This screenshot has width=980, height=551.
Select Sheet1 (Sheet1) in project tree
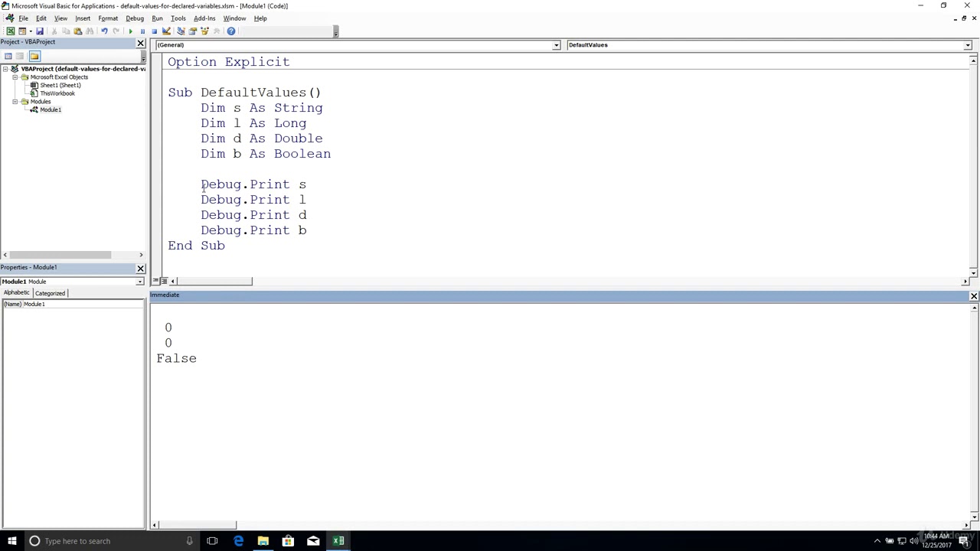[60, 85]
